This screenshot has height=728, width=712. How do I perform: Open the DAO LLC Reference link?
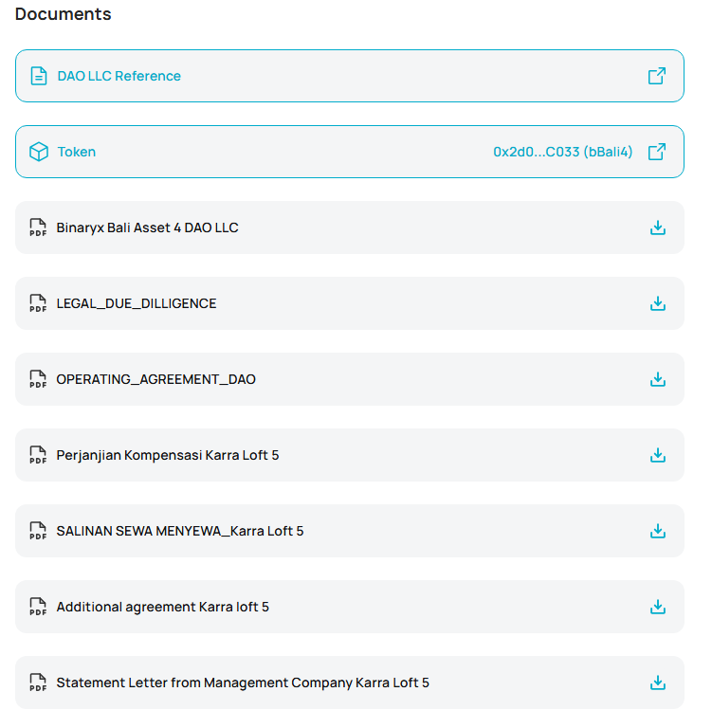pyautogui.click(x=119, y=76)
